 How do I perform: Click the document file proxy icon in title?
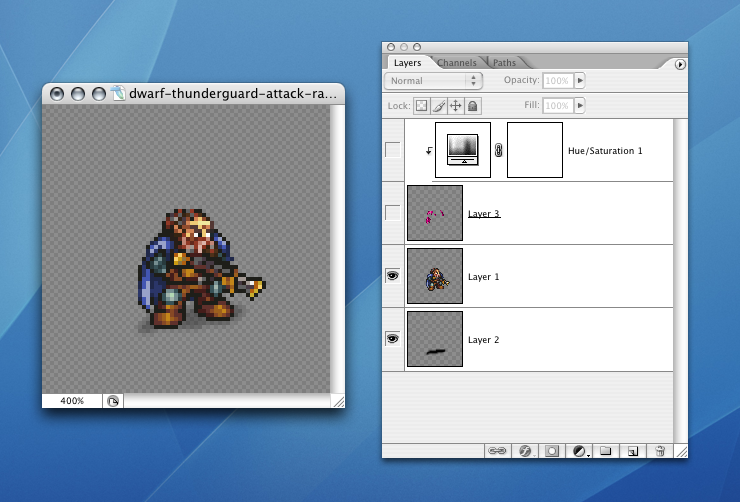[x=118, y=93]
